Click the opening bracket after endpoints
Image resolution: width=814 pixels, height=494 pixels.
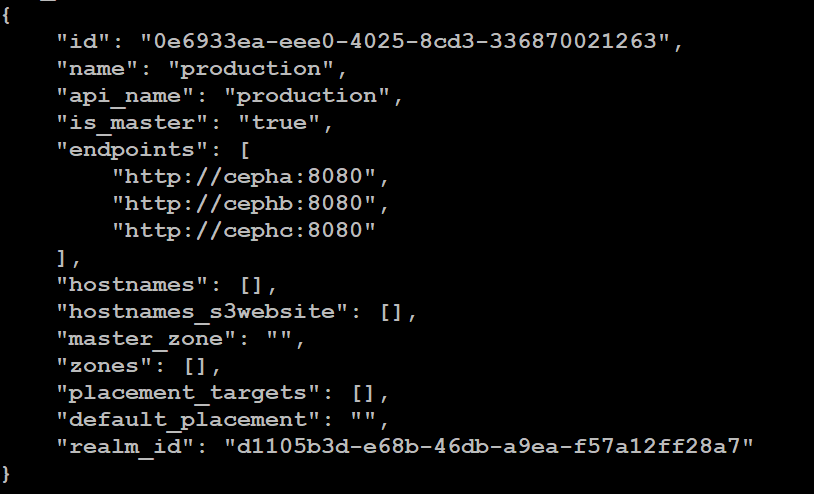click(245, 150)
